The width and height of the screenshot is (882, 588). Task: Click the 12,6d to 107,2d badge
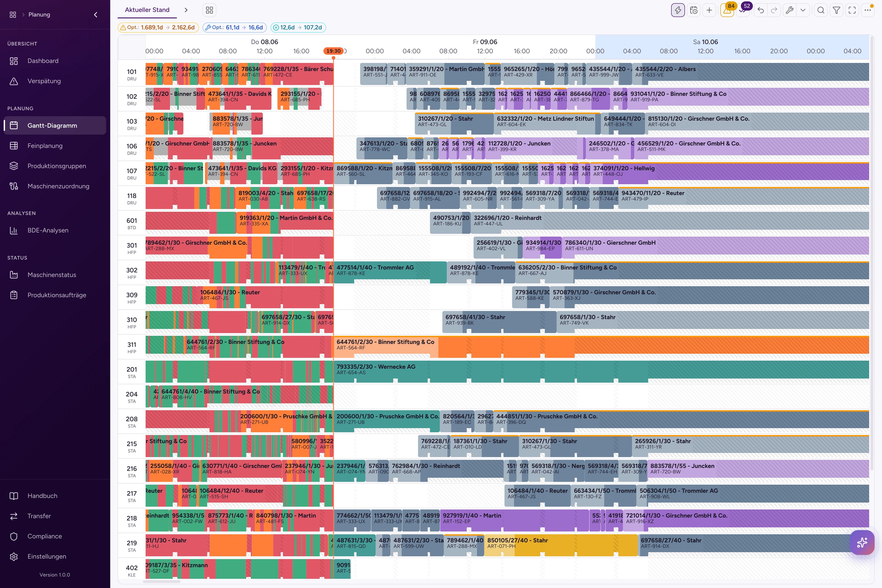[x=299, y=27]
